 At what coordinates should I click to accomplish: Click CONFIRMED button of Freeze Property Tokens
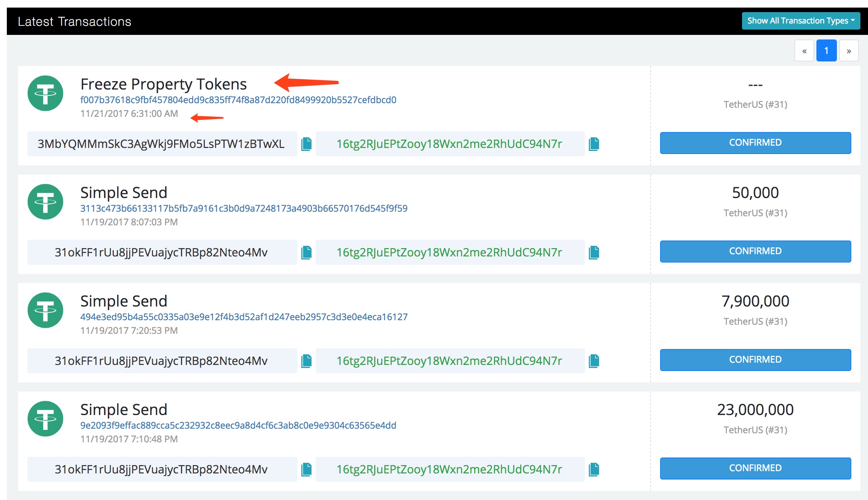[x=755, y=143]
